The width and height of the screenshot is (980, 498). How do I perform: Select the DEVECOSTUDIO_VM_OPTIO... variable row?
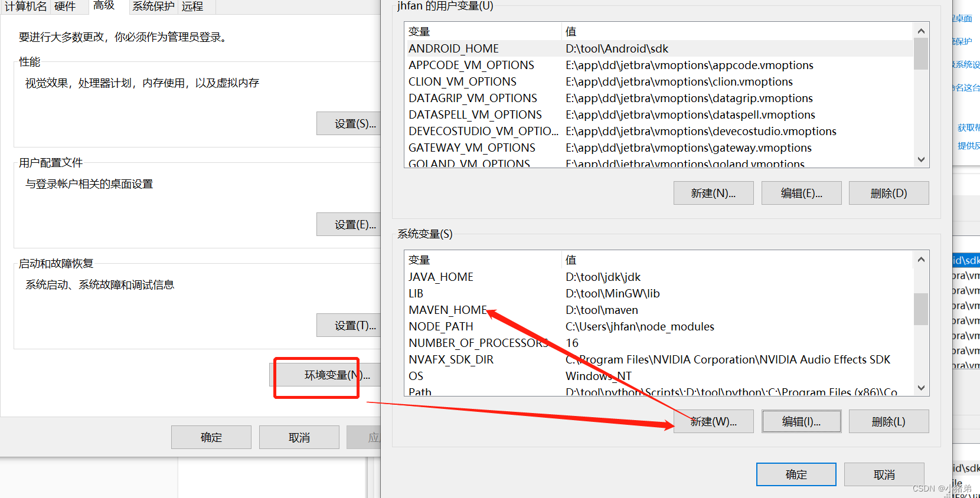point(659,131)
